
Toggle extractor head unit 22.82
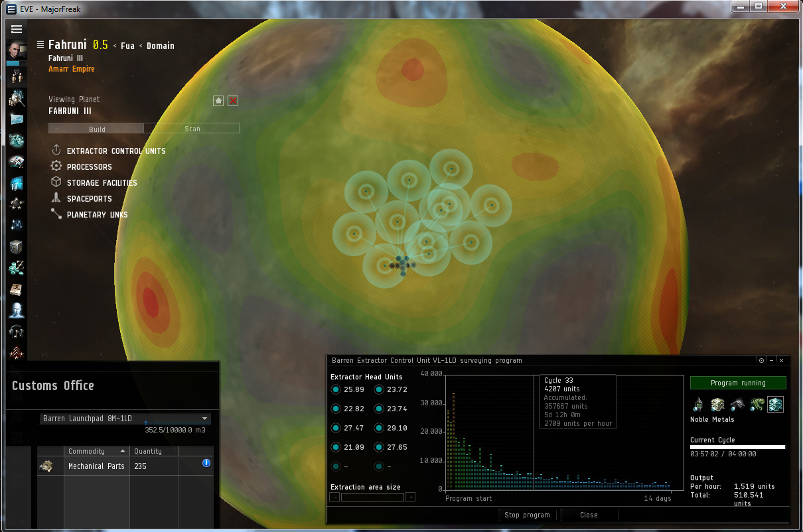[336, 409]
